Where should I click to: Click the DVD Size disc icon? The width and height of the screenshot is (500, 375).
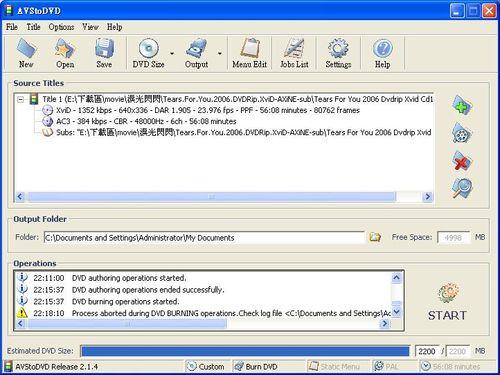pos(149,49)
